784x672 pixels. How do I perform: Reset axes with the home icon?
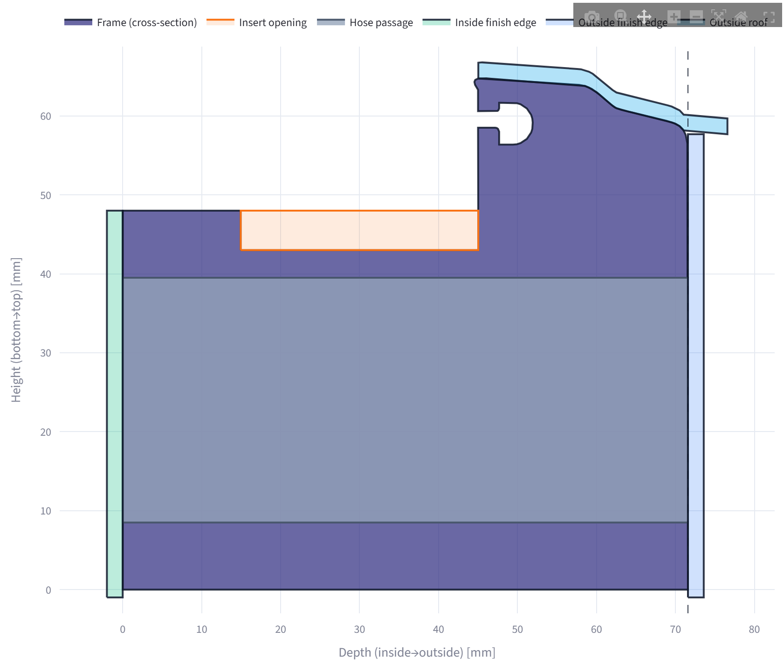point(741,17)
